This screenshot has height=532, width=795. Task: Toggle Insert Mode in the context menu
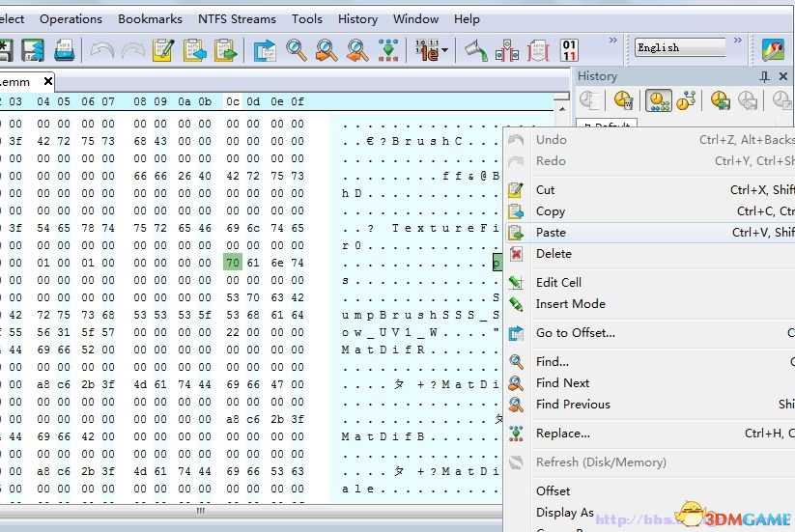[x=570, y=304]
